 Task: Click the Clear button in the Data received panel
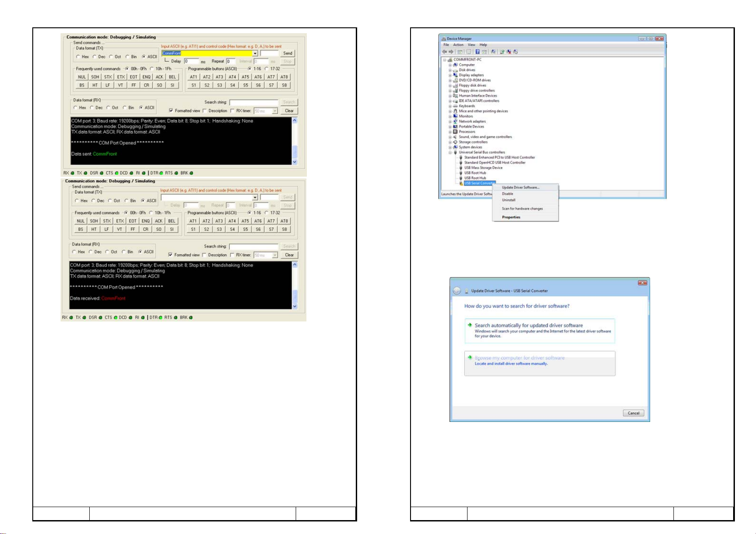point(289,255)
